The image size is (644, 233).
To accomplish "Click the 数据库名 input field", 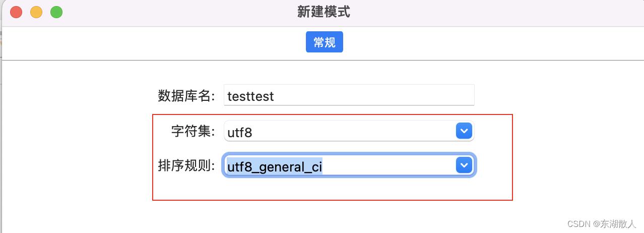I will (349, 95).
